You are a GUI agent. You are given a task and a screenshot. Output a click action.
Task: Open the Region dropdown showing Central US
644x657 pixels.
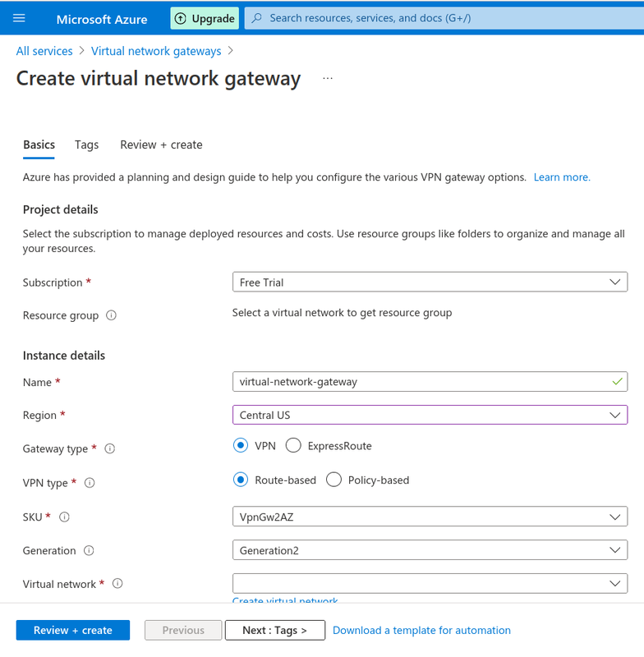tap(430, 415)
